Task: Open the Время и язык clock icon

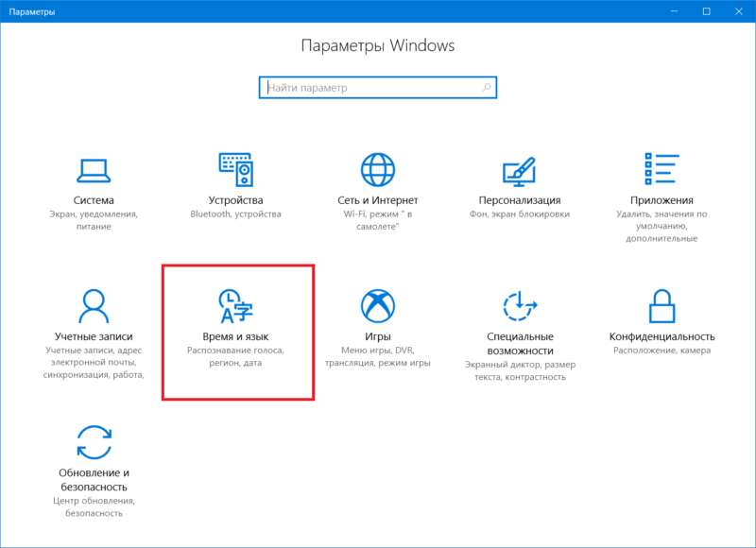Action: (x=235, y=305)
